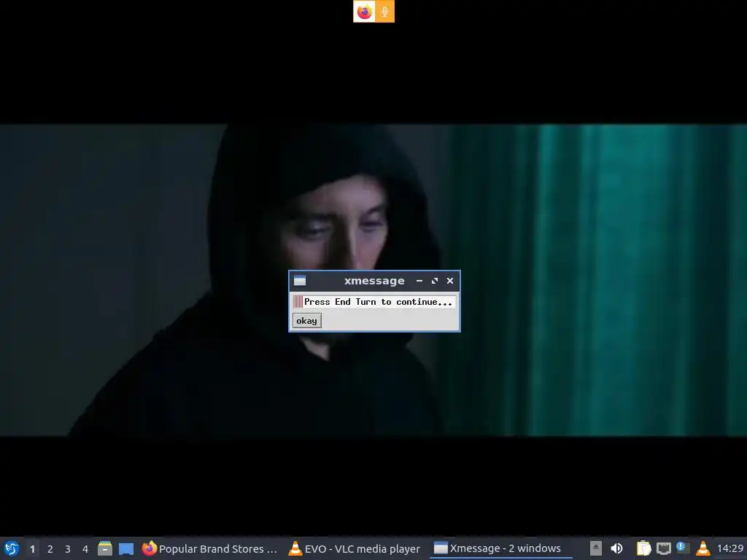The height and width of the screenshot is (560, 747).
Task: Click the Firefox sharing indicator icon at top
Action: (364, 12)
